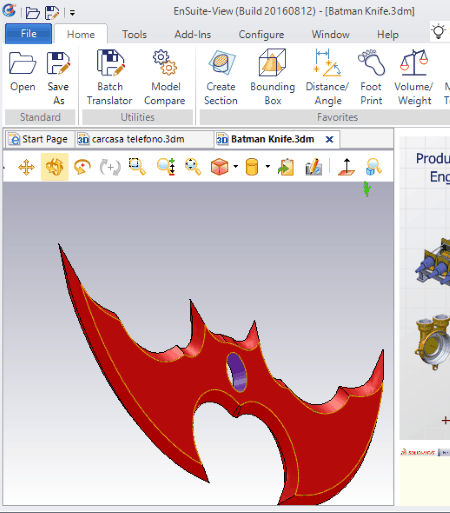The image size is (450, 513).
Task: Click the quick access save icon
Action: [52, 13]
